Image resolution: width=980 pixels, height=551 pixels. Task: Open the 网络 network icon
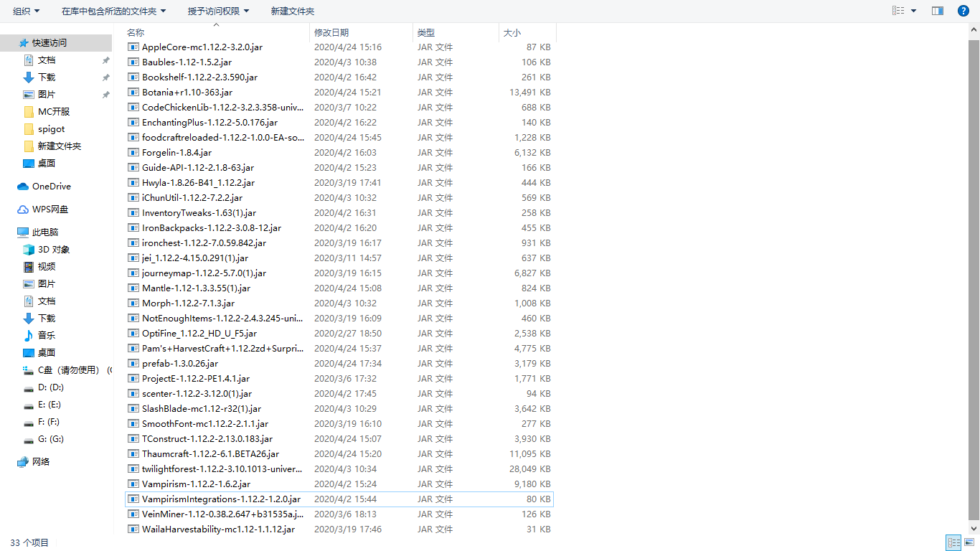23,462
